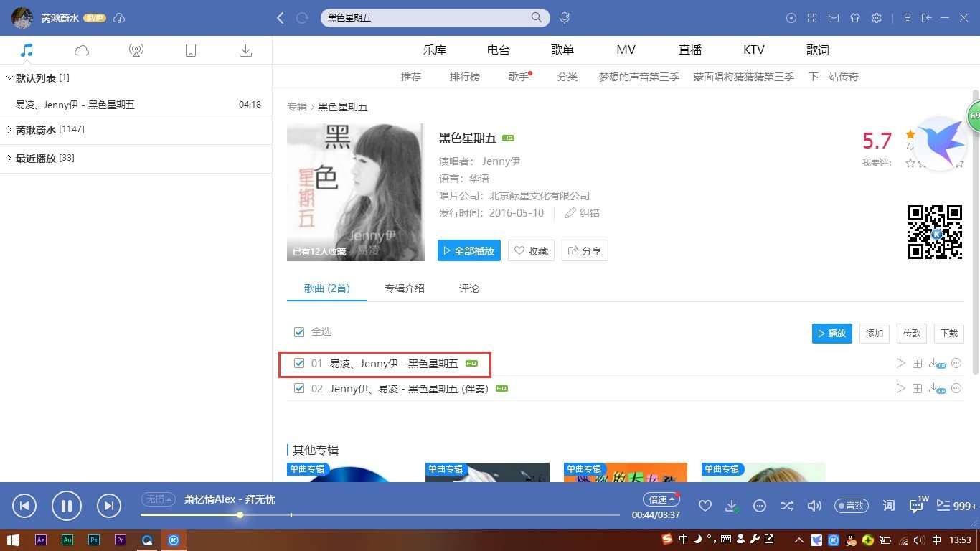Screen dimensions: 980x551
Task: Click the playback progress bar
Action: (380, 514)
